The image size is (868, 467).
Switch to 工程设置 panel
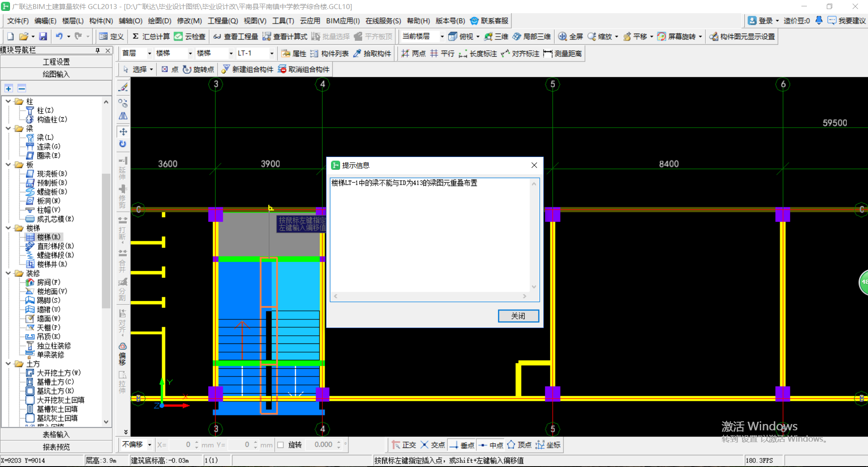[x=56, y=62]
